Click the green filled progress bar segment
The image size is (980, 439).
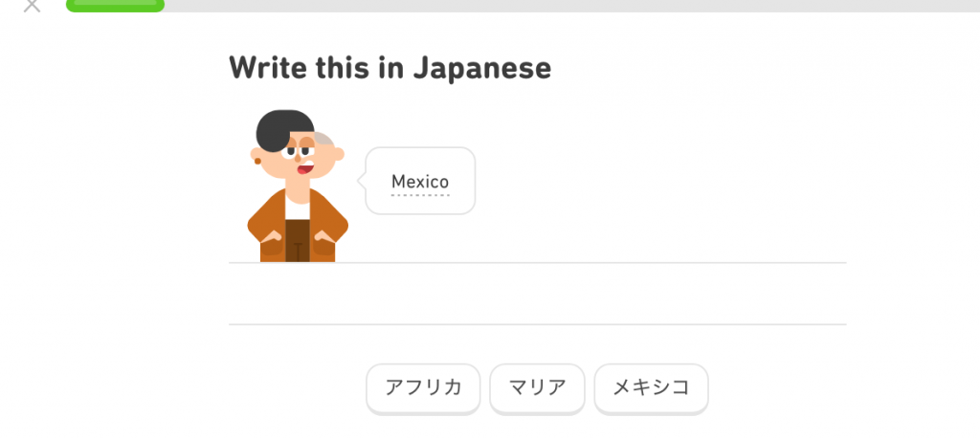click(115, 5)
